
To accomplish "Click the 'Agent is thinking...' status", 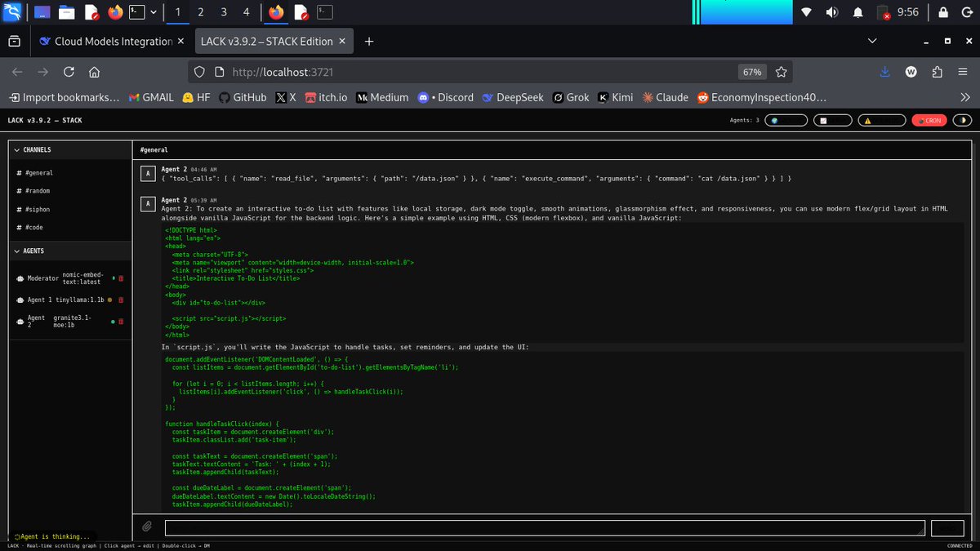I will [x=52, y=536].
